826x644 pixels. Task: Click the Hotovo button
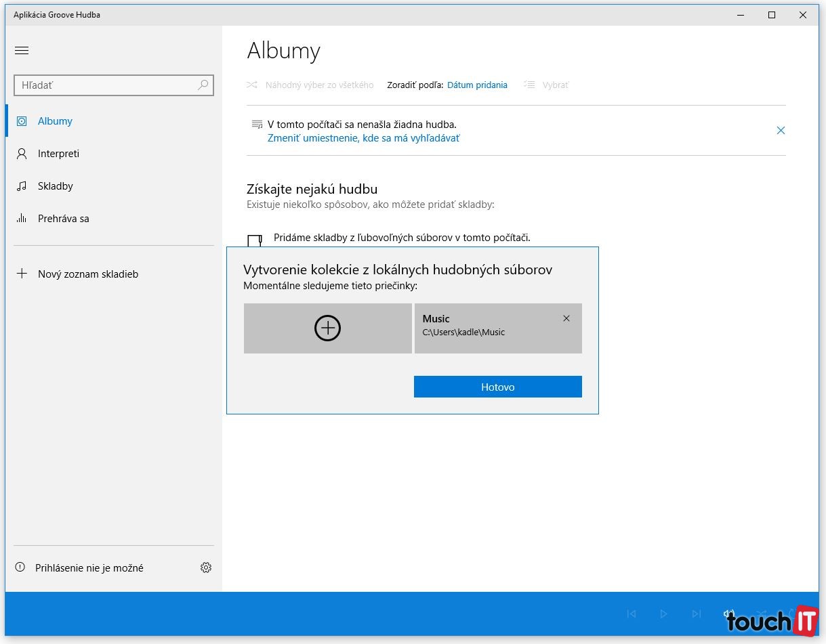(497, 387)
